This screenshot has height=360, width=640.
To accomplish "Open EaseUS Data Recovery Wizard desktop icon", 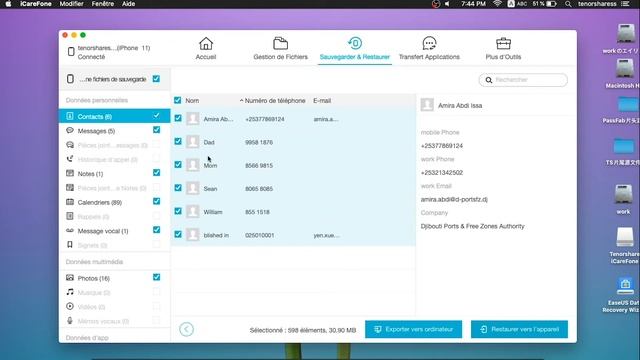I will pos(624,295).
